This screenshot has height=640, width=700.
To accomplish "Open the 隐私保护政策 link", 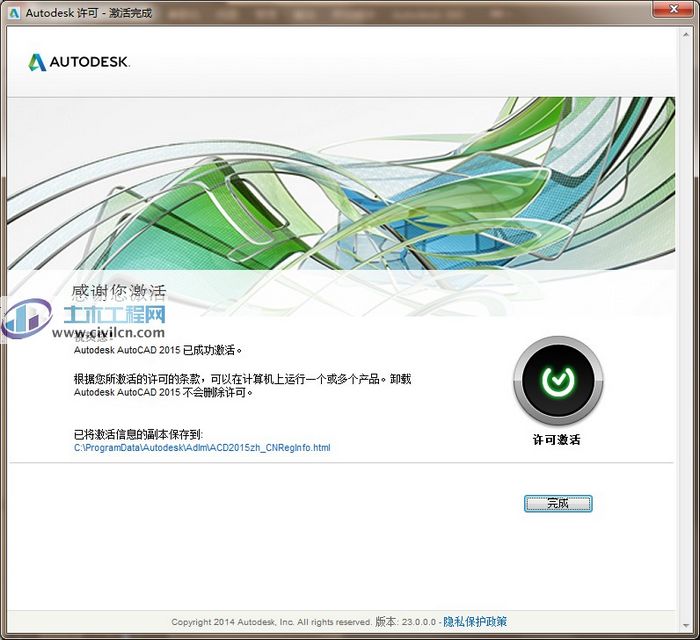I will 475,621.
